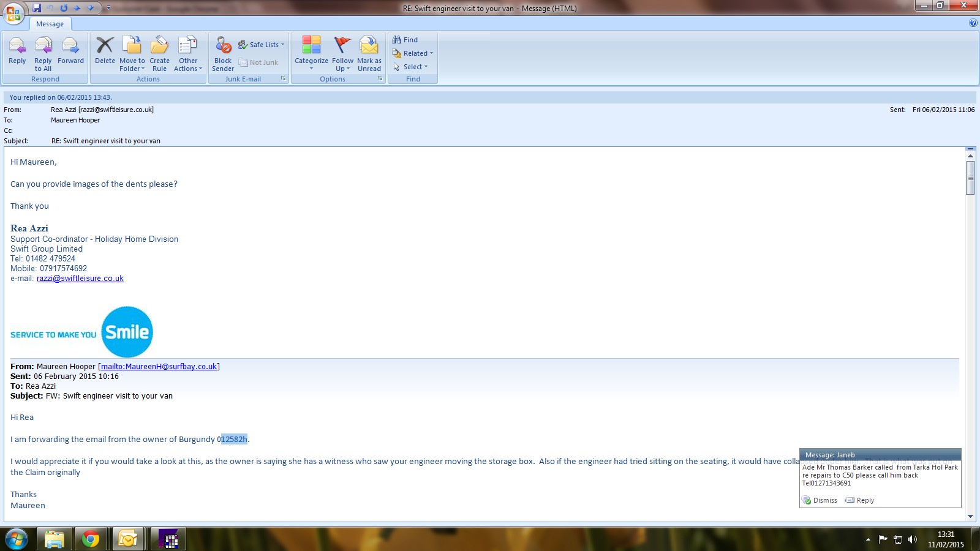Click the Action Center flag tray icon
Viewport: 980px width, 551px height.
tap(883, 539)
